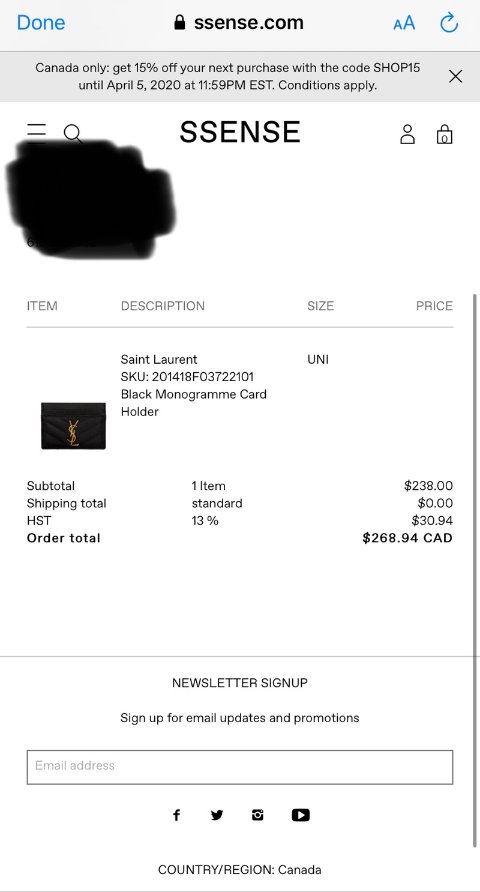
Task: Focus the Email address field
Action: [240, 767]
